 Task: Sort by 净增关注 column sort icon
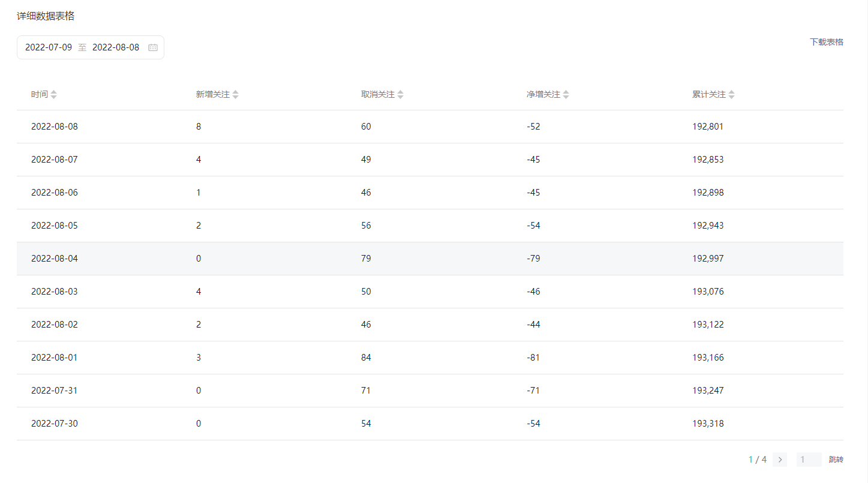click(566, 95)
